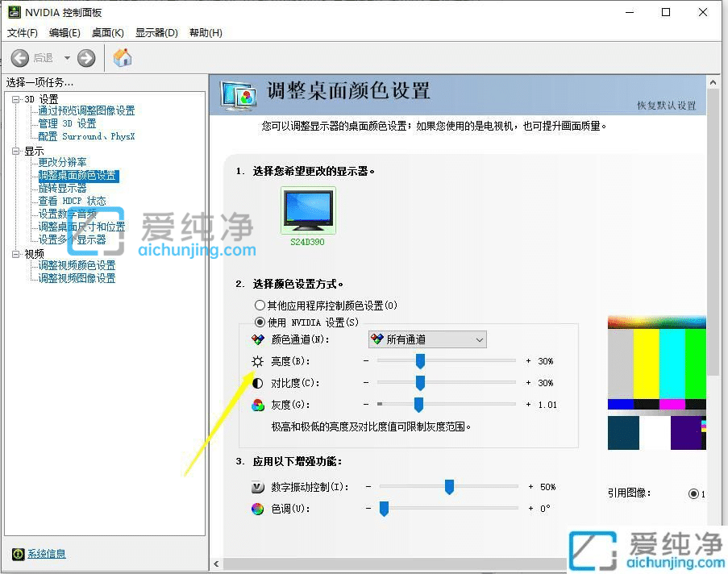Click the digital vibrance icon beside 数字振动控制
This screenshot has height=574, width=728.
click(259, 487)
